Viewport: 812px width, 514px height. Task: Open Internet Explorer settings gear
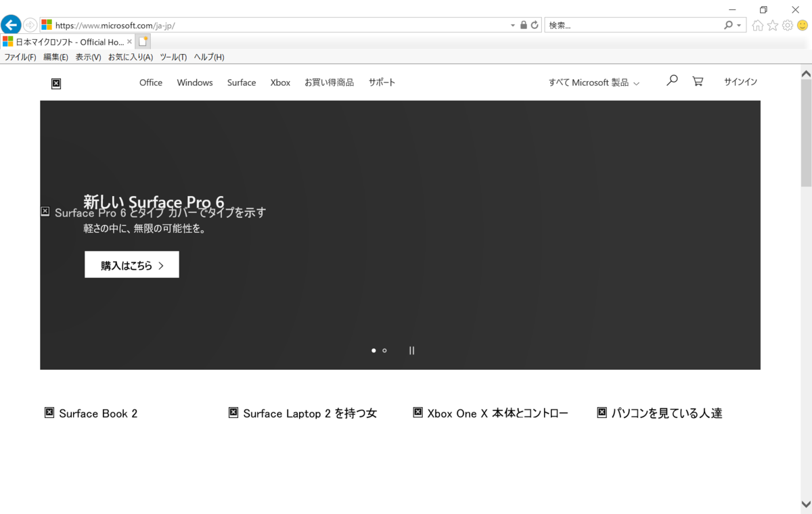tap(787, 25)
